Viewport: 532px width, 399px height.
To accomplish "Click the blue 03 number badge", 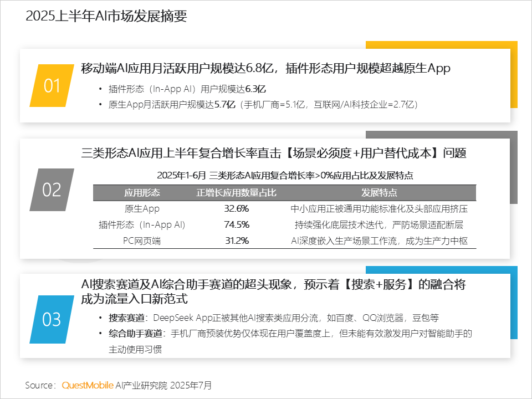I will pos(52,319).
